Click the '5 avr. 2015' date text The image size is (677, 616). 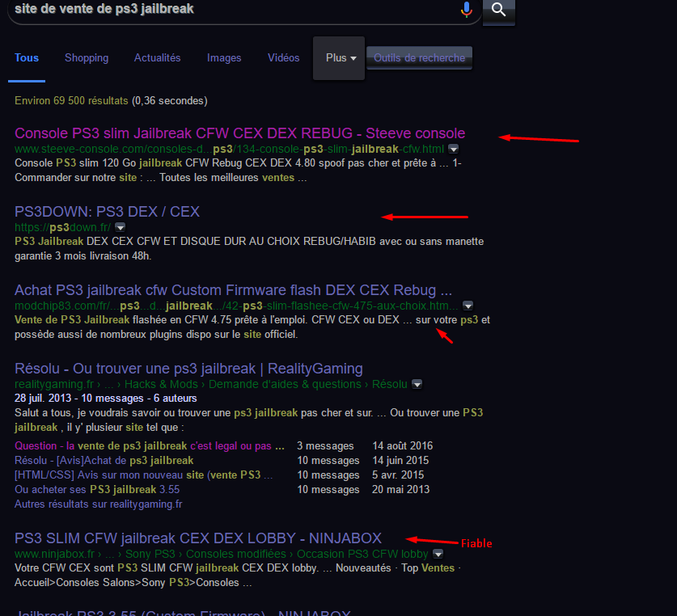tap(398, 475)
